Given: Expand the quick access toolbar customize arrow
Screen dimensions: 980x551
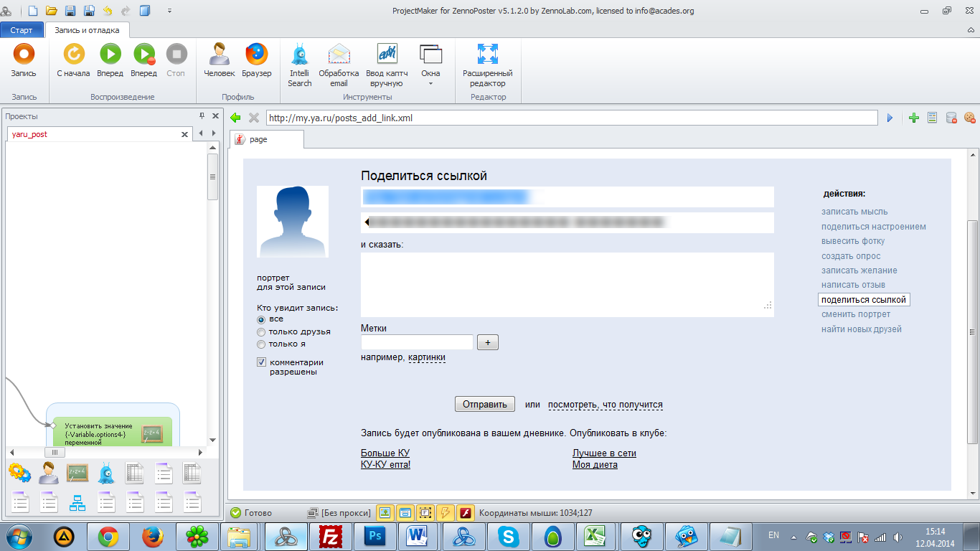Looking at the screenshot, I should (x=170, y=11).
